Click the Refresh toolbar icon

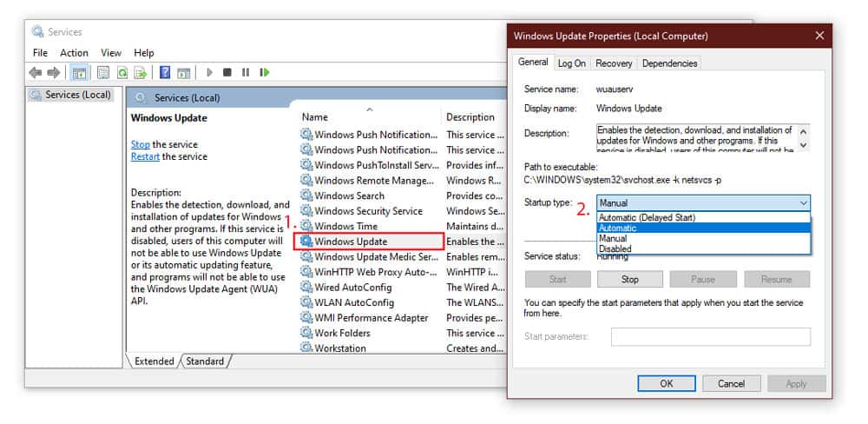[122, 73]
